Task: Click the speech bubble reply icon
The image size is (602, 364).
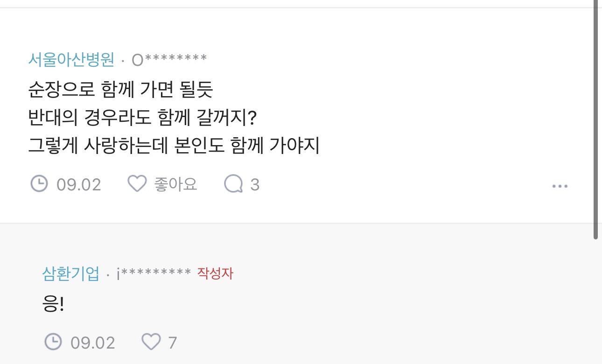Action: click(233, 184)
